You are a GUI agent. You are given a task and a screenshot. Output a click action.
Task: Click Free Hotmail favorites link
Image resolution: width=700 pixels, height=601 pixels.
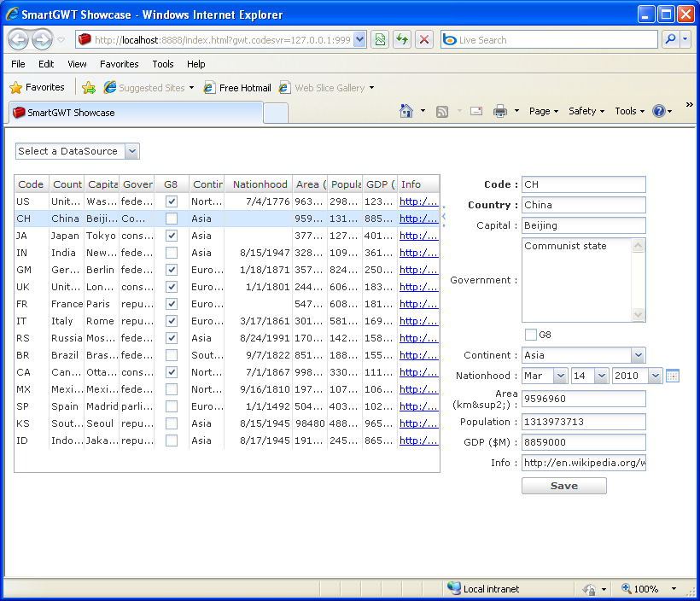237,88
